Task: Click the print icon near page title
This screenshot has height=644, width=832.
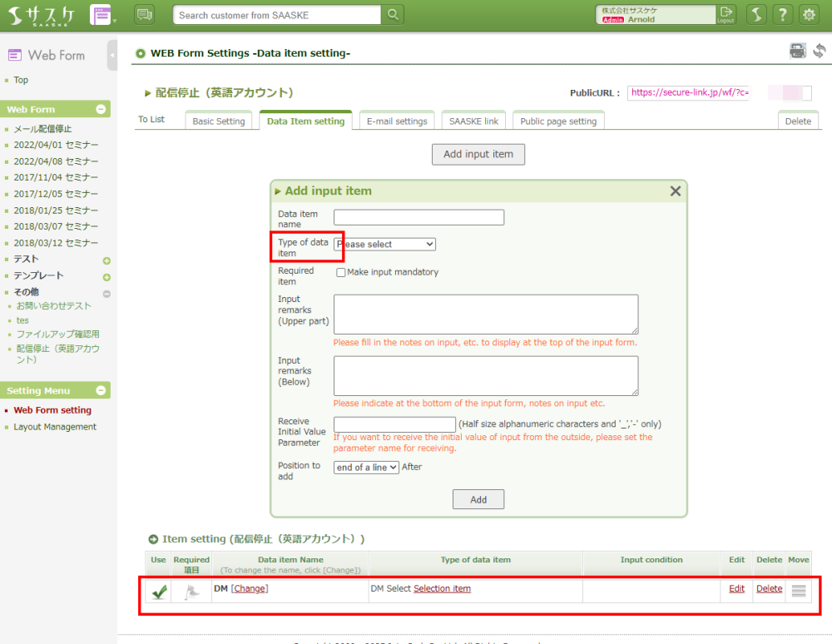Action: pyautogui.click(x=798, y=51)
